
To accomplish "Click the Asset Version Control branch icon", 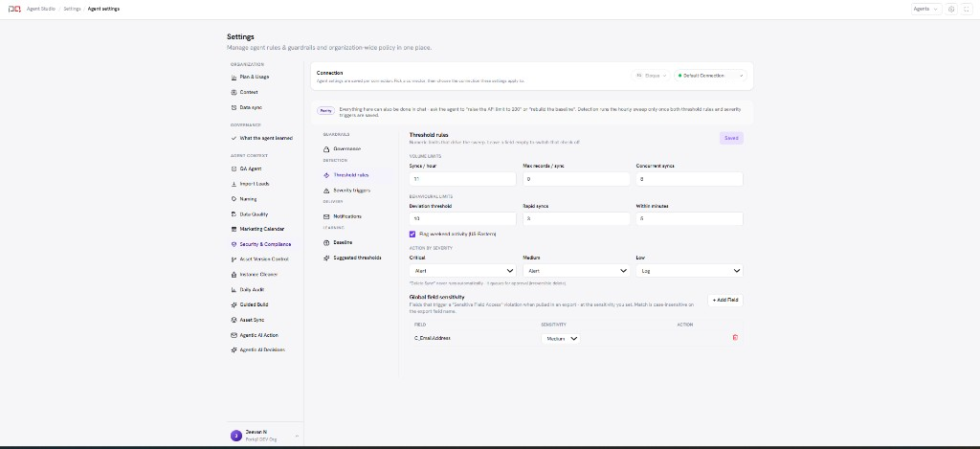I will point(234,259).
